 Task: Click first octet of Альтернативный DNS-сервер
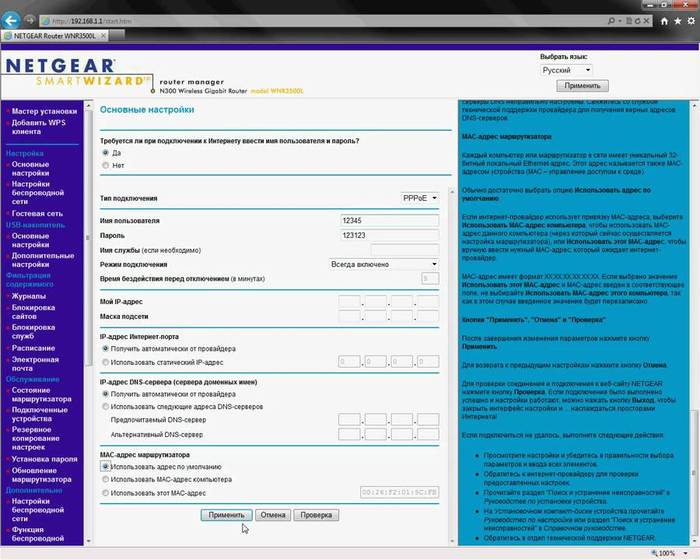(349, 434)
